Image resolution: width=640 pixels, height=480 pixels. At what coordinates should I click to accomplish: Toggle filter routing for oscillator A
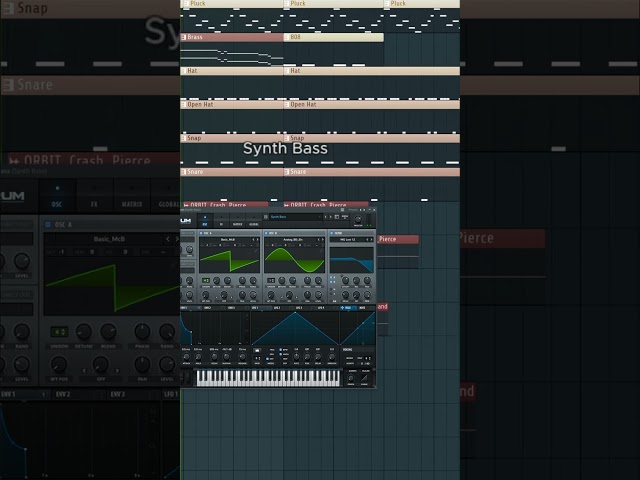click(331, 277)
